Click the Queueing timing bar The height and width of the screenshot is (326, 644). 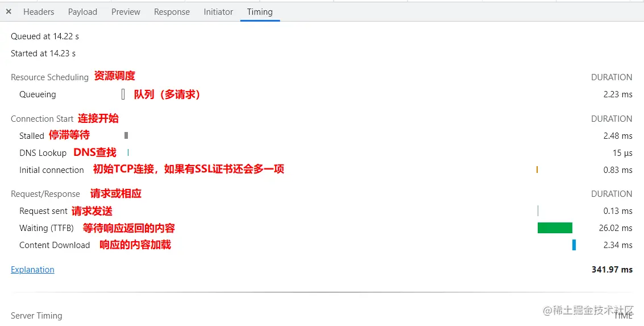click(x=123, y=94)
